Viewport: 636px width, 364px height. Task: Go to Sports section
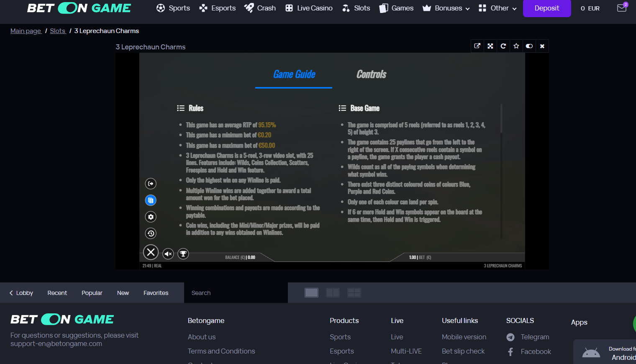pyautogui.click(x=173, y=8)
